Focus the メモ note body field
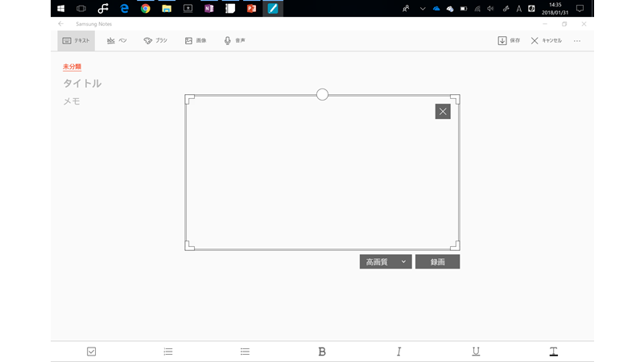The width and height of the screenshot is (644, 362). 72,101
